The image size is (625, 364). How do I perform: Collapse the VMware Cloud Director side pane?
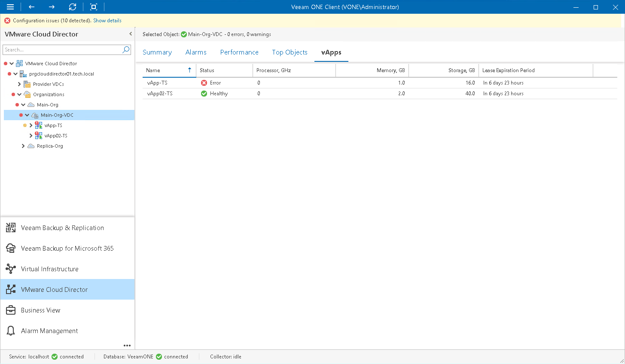pos(131,34)
